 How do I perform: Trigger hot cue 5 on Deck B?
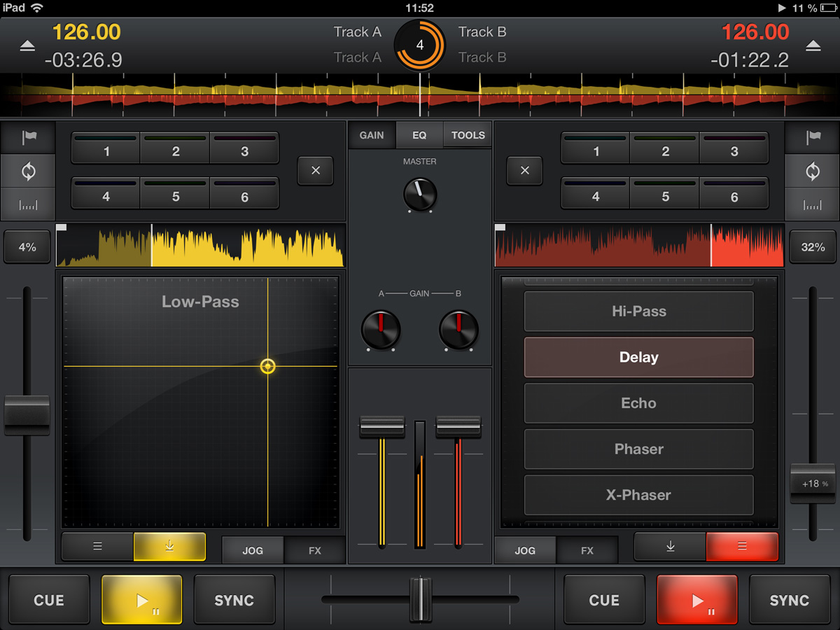665,194
